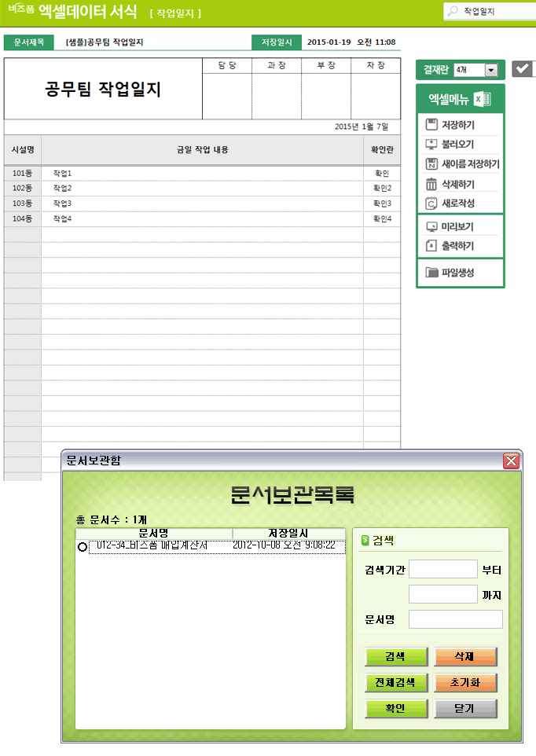Click the 작업1 work content cell
The width and height of the screenshot is (536, 756).
202,173
